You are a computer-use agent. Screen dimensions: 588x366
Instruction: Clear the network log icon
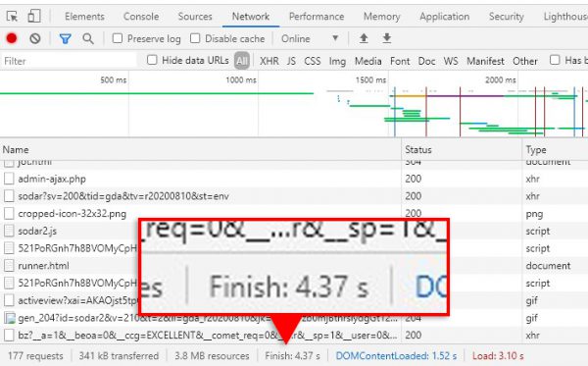point(35,38)
